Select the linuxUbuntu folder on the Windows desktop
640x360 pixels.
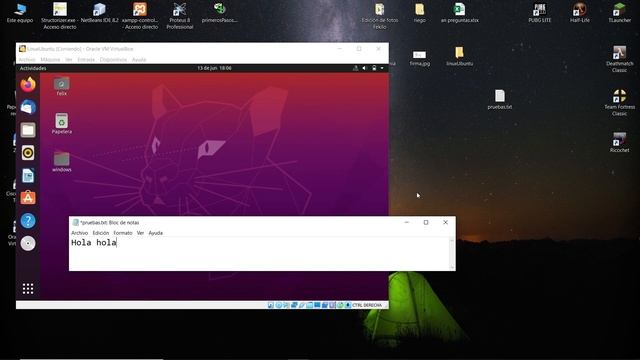(460, 56)
